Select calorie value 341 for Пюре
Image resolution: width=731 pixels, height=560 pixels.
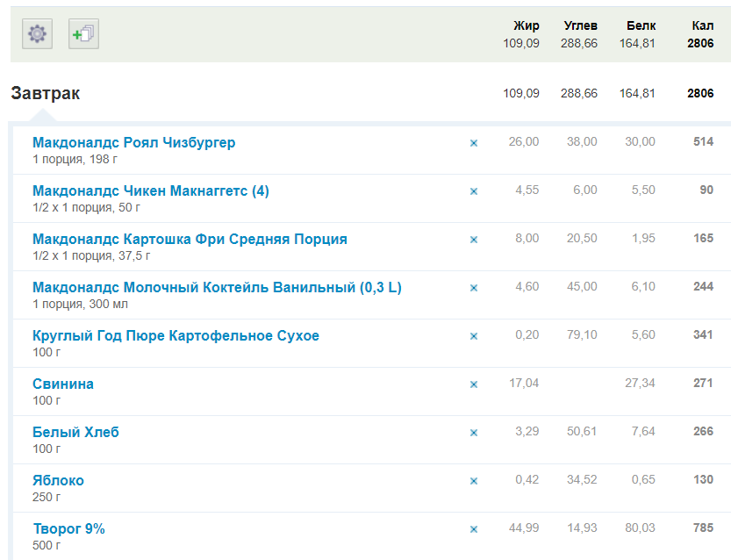point(704,334)
